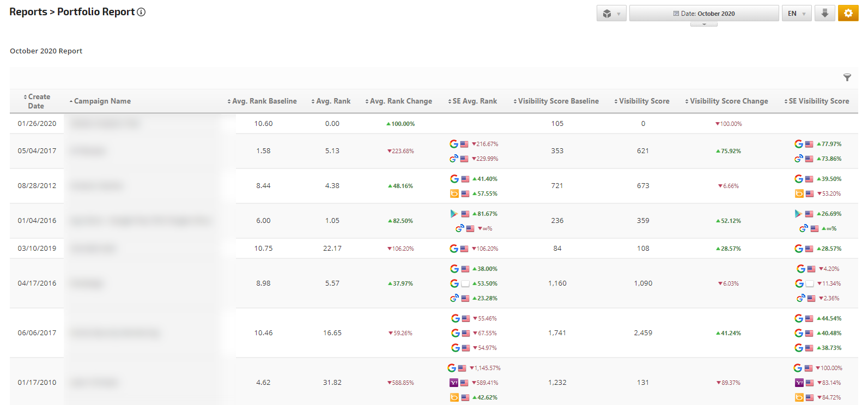Sort by Avg. Rank Change column
The width and height of the screenshot is (868, 405).
point(400,101)
